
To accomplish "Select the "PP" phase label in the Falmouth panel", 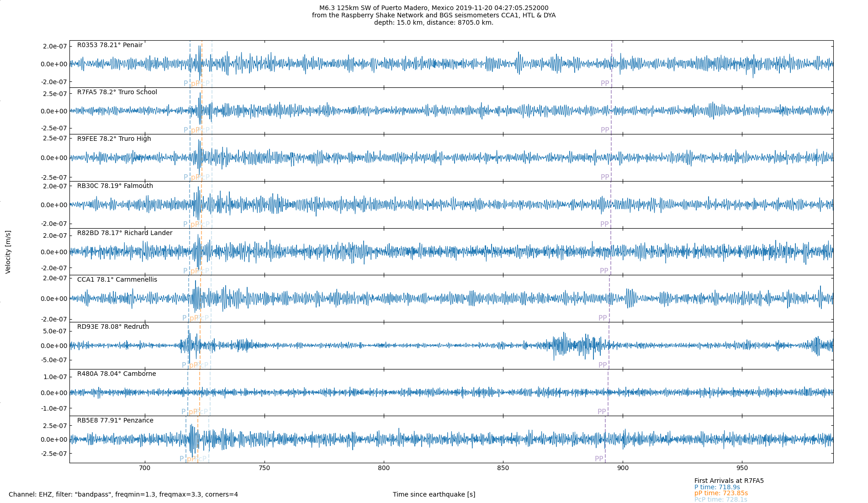I will coord(604,225).
